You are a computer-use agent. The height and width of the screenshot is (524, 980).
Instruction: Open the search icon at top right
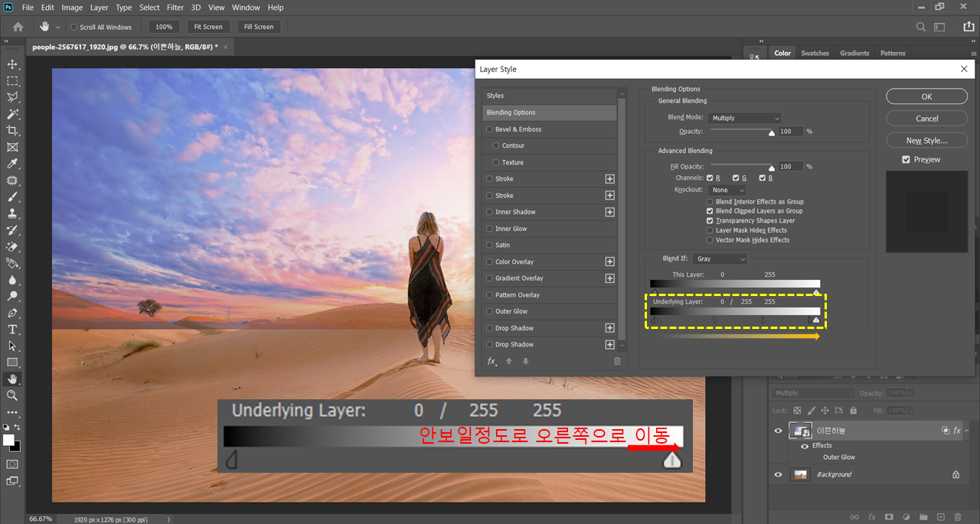(x=921, y=27)
